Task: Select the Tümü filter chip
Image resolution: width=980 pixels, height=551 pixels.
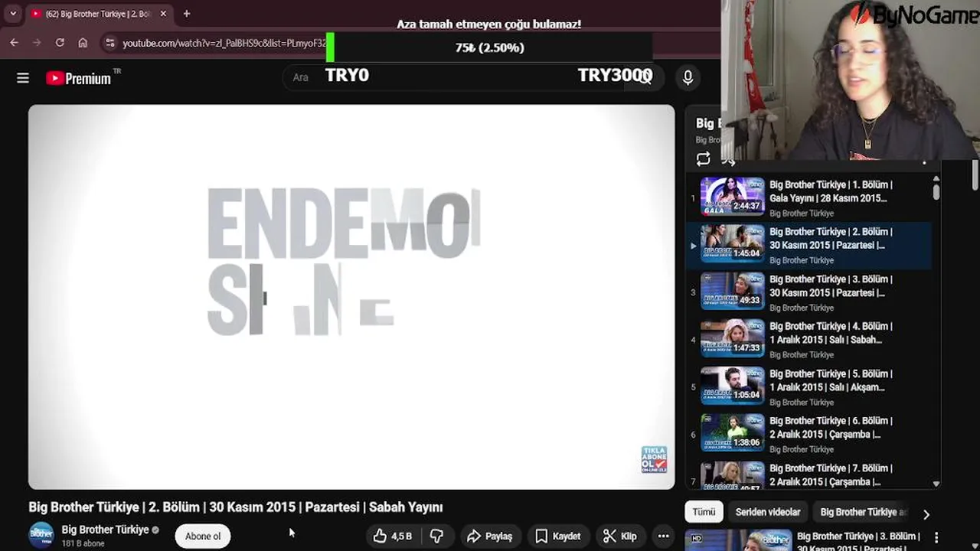Action: tap(704, 512)
